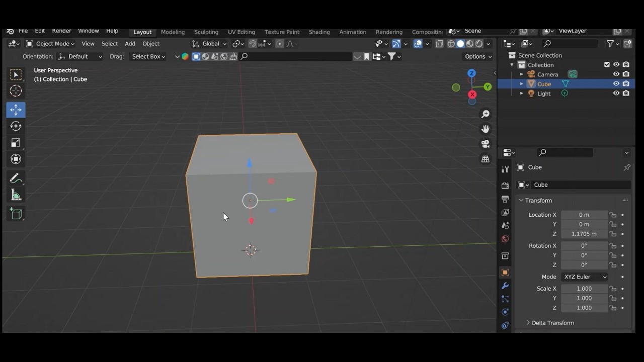Image resolution: width=644 pixels, height=362 pixels.
Task: Switch to the UV Editing workspace
Action: [242, 32]
